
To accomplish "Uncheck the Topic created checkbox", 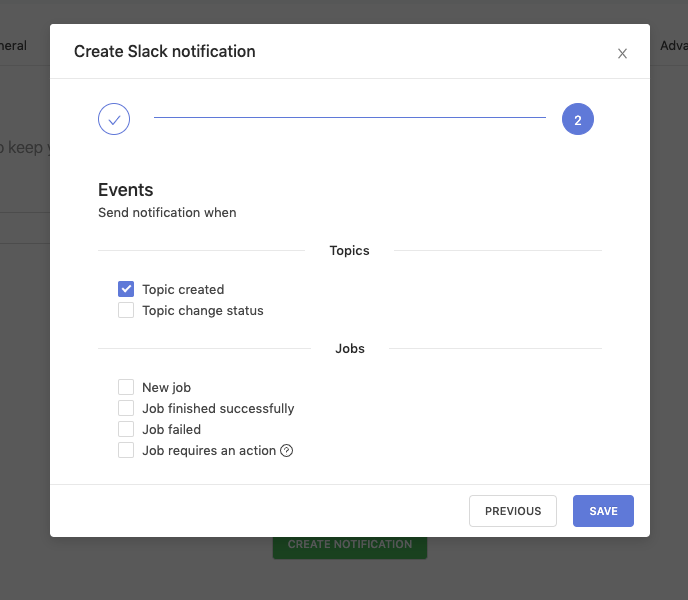I will pyautogui.click(x=126, y=289).
